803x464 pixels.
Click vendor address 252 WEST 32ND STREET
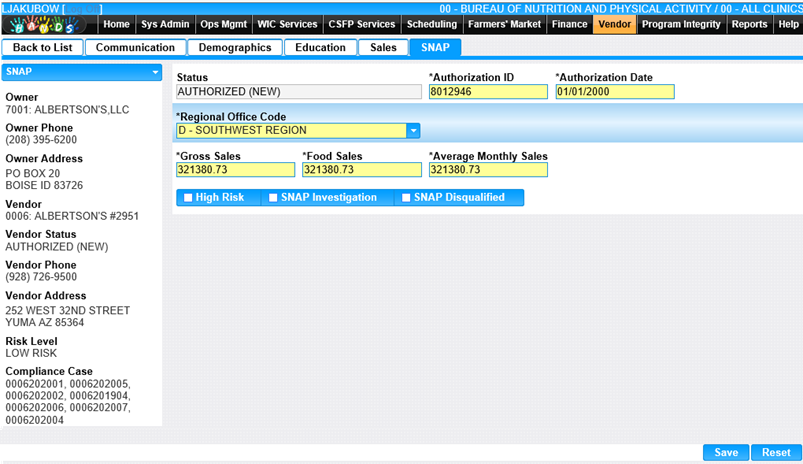[x=68, y=310]
